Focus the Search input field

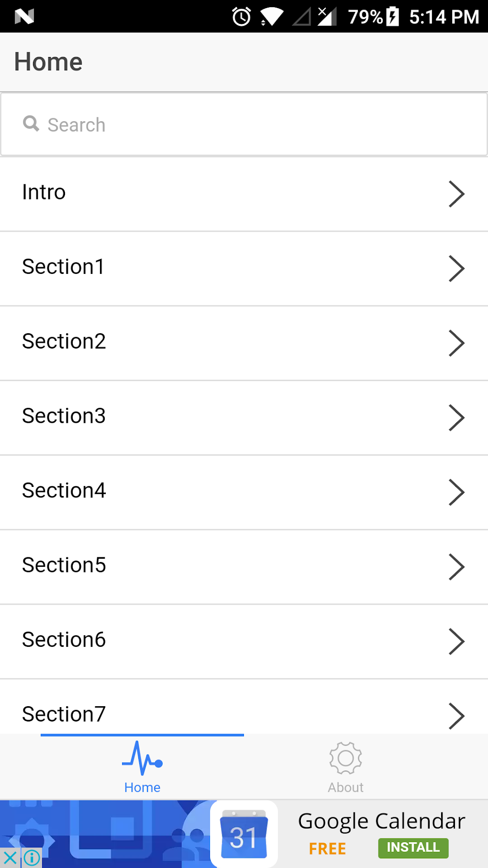(x=244, y=124)
